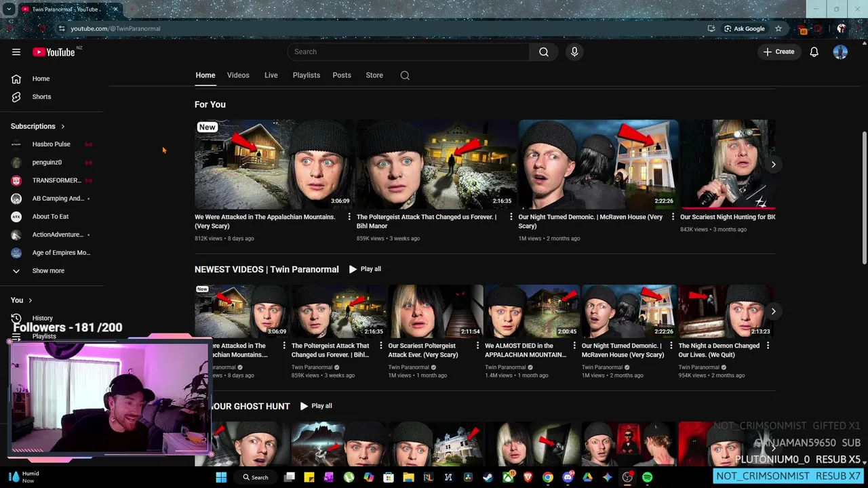Click in the YouTube search field
868x488 pixels.
(x=408, y=52)
